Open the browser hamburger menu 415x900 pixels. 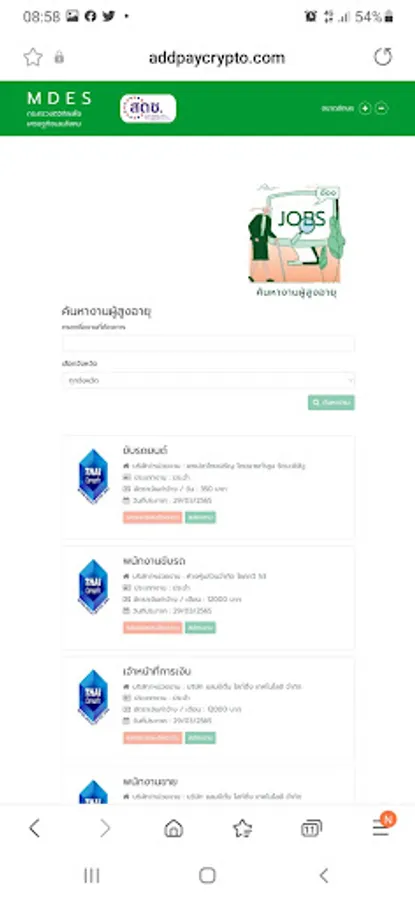[x=381, y=827]
